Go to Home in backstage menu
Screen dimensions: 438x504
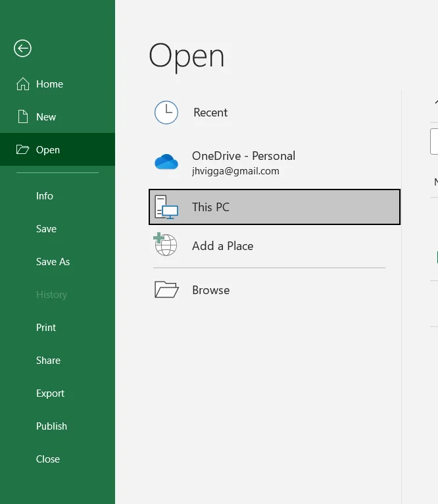pyautogui.click(x=57, y=84)
